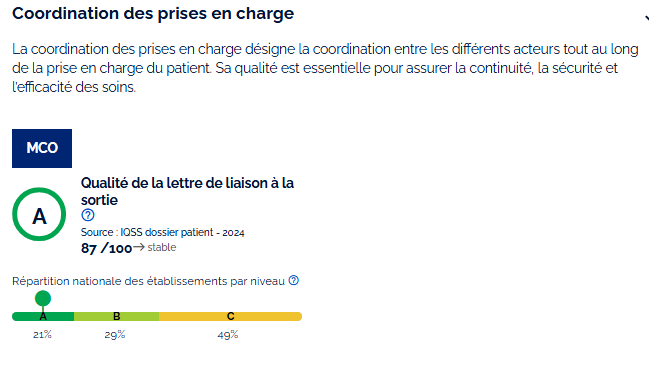Viewport: 649px width, 373px height.
Task: Click the Qualité de la lettre de liaison title
Action: point(187,191)
